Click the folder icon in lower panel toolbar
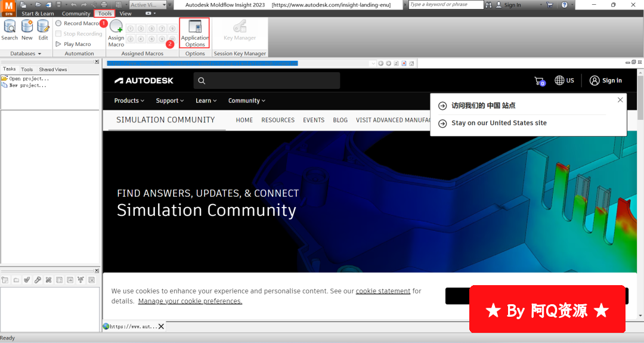The width and height of the screenshot is (644, 343). (17, 280)
